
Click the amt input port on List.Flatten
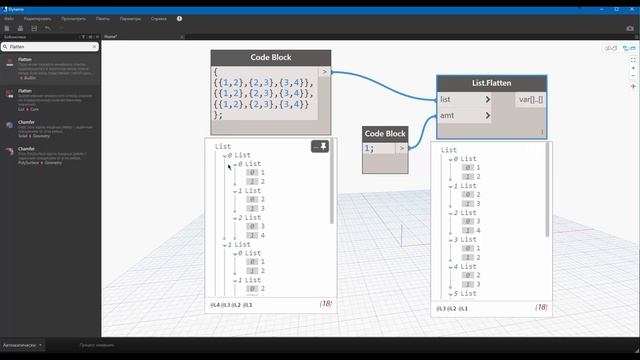464,116
